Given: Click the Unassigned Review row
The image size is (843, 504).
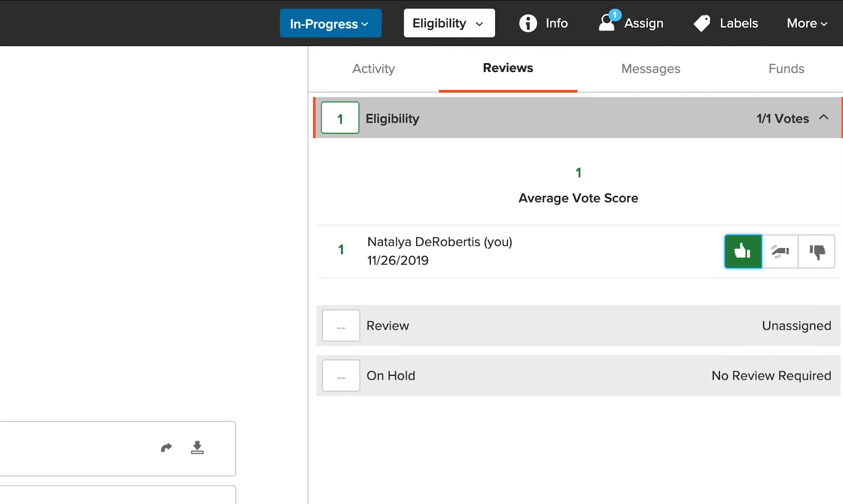Looking at the screenshot, I should pos(578,326).
